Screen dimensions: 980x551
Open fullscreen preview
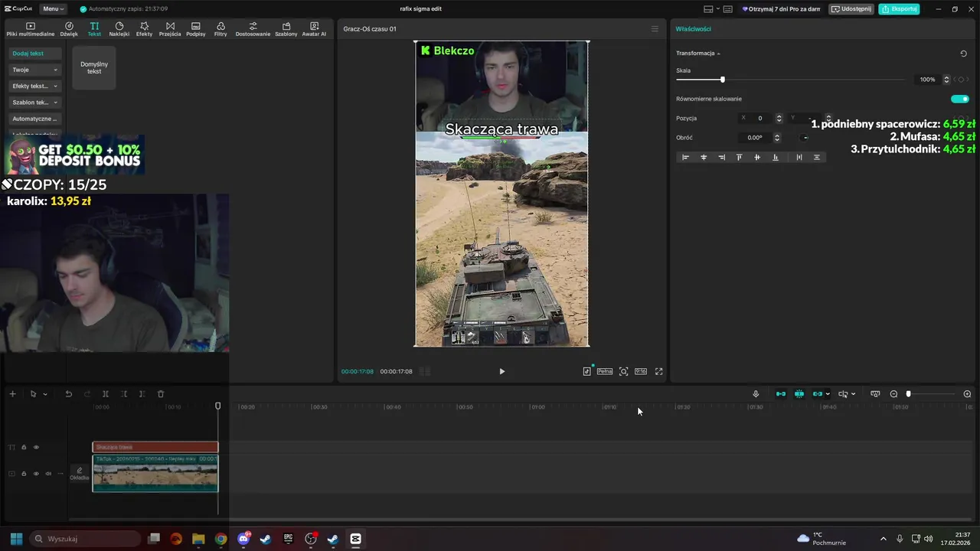658,371
